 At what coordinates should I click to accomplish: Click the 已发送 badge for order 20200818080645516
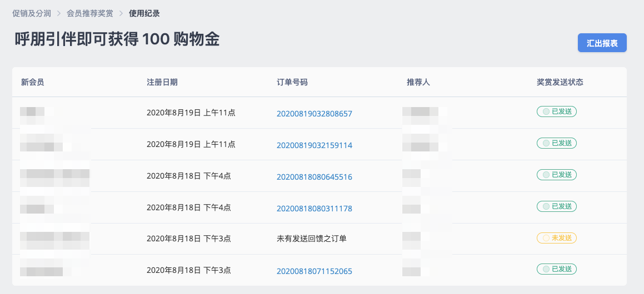(557, 175)
